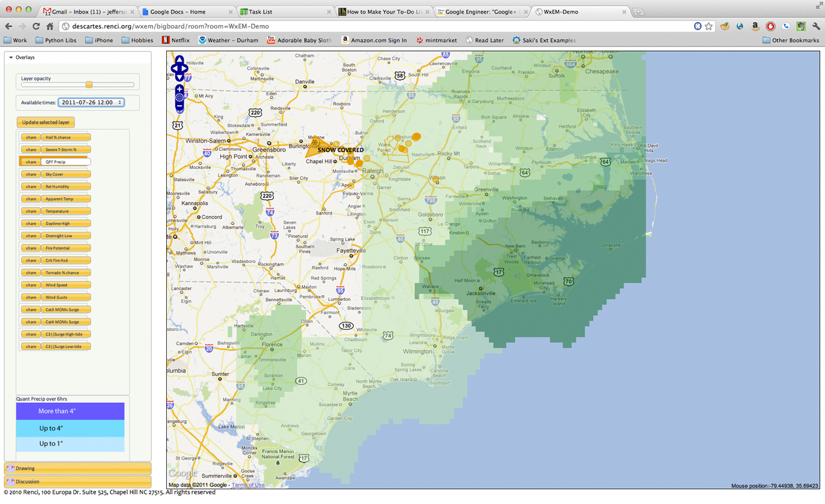Click the Layer opacity slider handle
The width and height of the screenshot is (825, 504).
(x=89, y=84)
